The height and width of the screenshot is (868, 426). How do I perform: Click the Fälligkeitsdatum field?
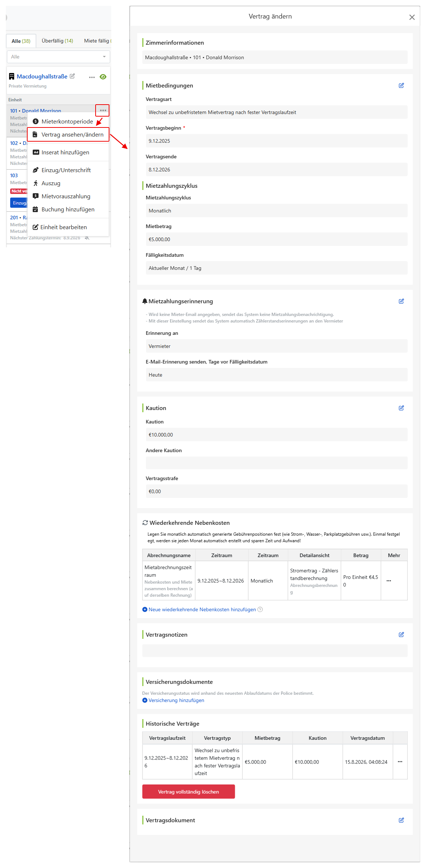click(277, 268)
